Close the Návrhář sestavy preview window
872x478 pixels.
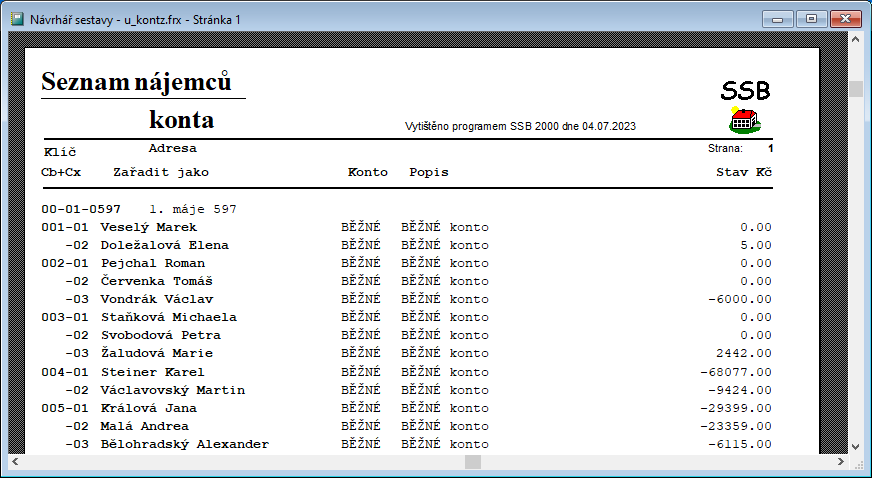click(x=843, y=18)
